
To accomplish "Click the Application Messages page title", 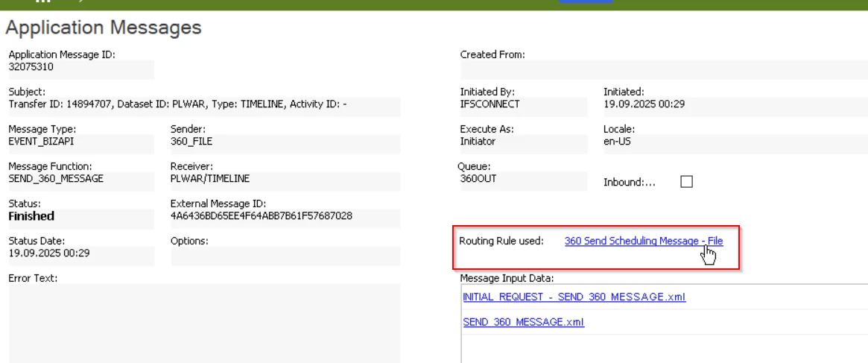I will tap(104, 27).
